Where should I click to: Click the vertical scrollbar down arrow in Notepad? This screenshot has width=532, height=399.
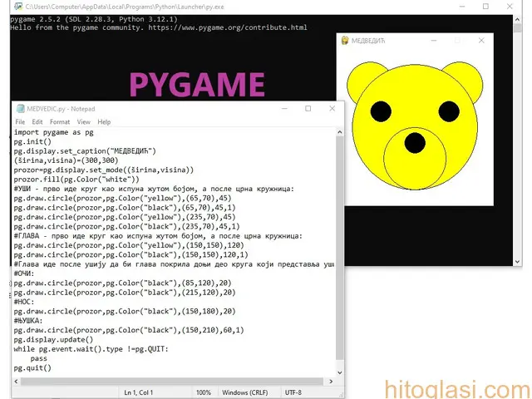340,373
